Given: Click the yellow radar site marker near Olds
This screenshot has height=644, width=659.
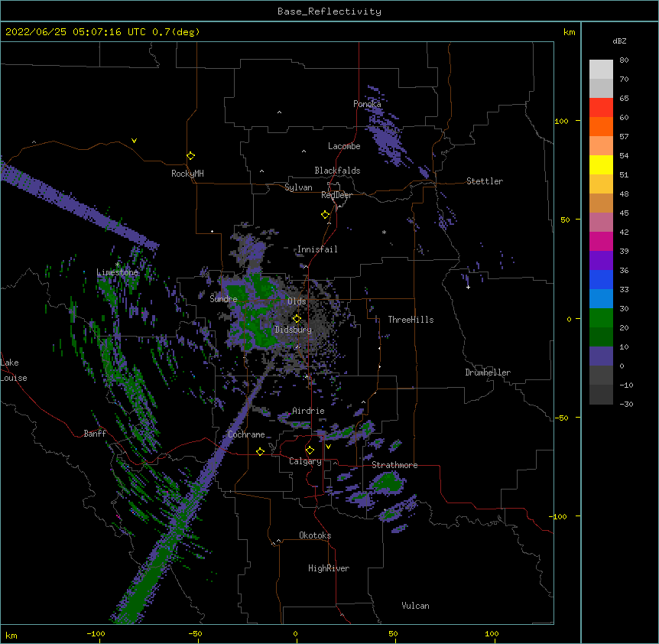Looking at the screenshot, I should [x=297, y=319].
